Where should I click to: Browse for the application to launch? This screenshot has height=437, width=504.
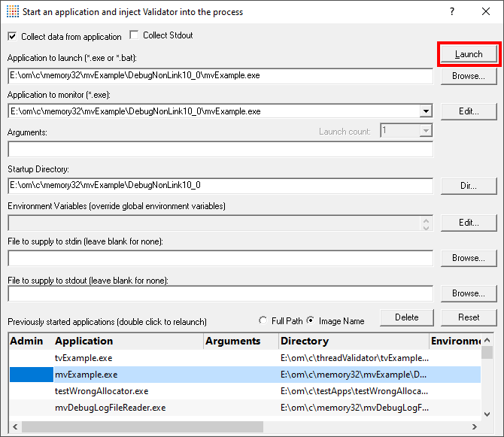click(x=469, y=76)
